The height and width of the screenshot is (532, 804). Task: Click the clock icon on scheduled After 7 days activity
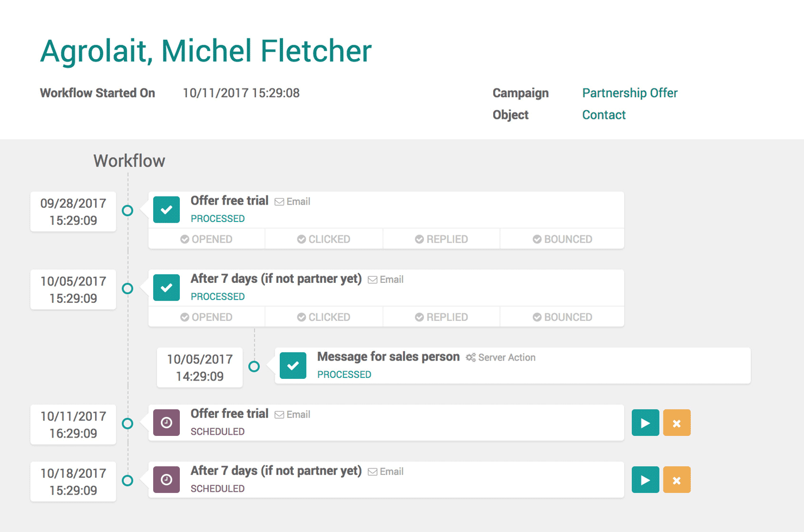click(166, 479)
